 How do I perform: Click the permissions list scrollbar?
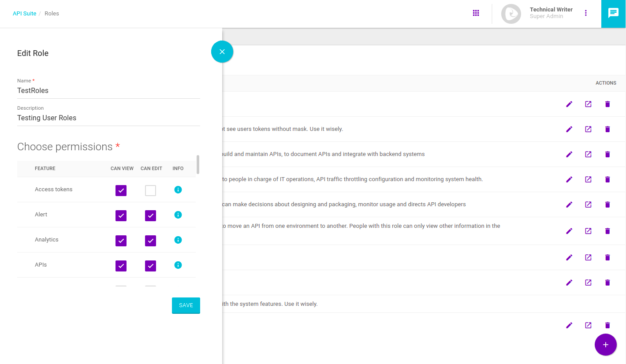(x=198, y=164)
